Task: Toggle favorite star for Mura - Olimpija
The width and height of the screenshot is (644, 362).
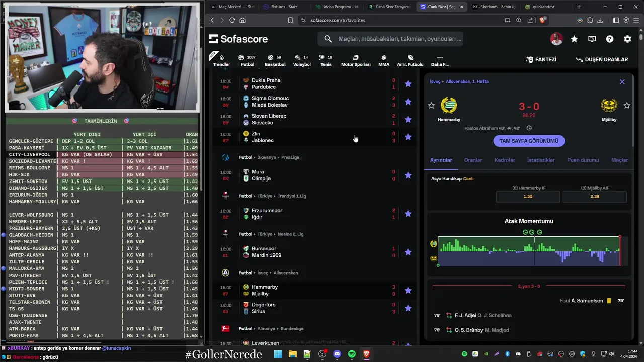Action: (408, 175)
